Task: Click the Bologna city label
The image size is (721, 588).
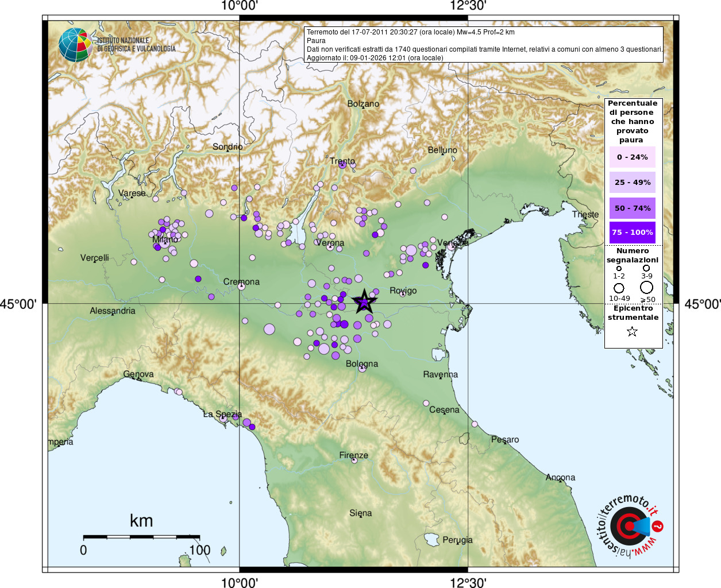Action: tap(362, 364)
